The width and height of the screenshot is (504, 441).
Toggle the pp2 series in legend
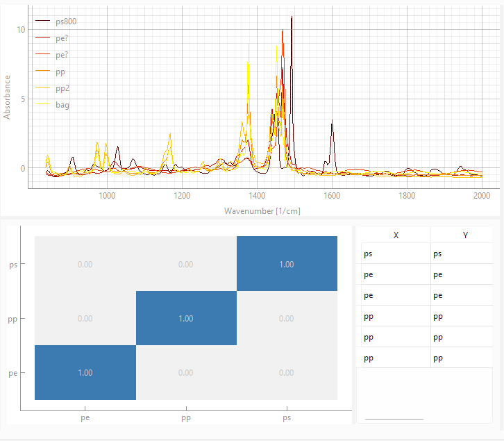click(62, 88)
